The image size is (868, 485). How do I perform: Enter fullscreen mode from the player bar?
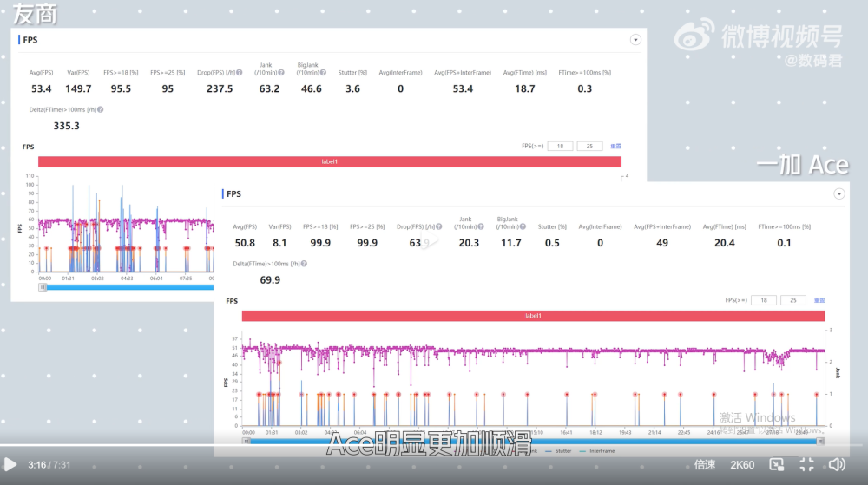click(x=806, y=465)
